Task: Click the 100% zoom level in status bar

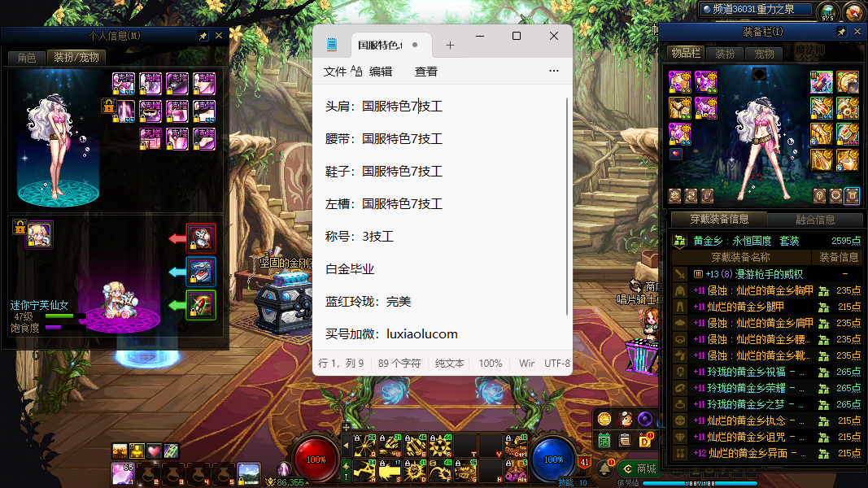Action: [490, 364]
